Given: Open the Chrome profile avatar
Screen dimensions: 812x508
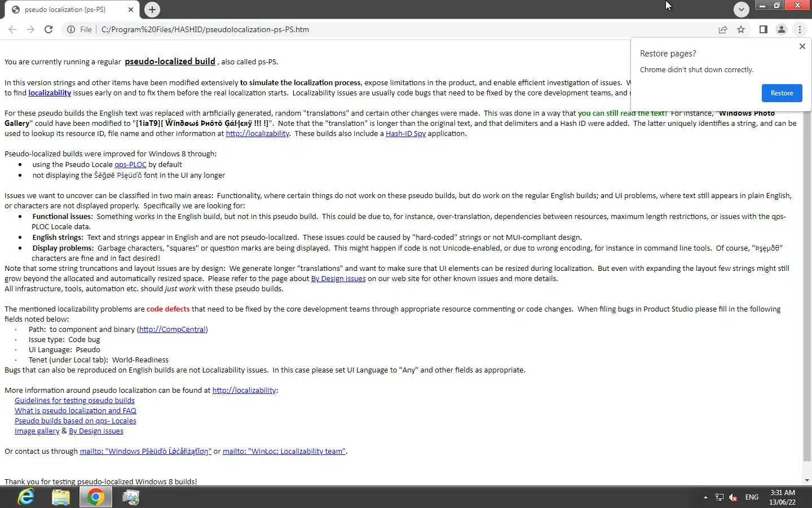Looking at the screenshot, I should 782,29.
